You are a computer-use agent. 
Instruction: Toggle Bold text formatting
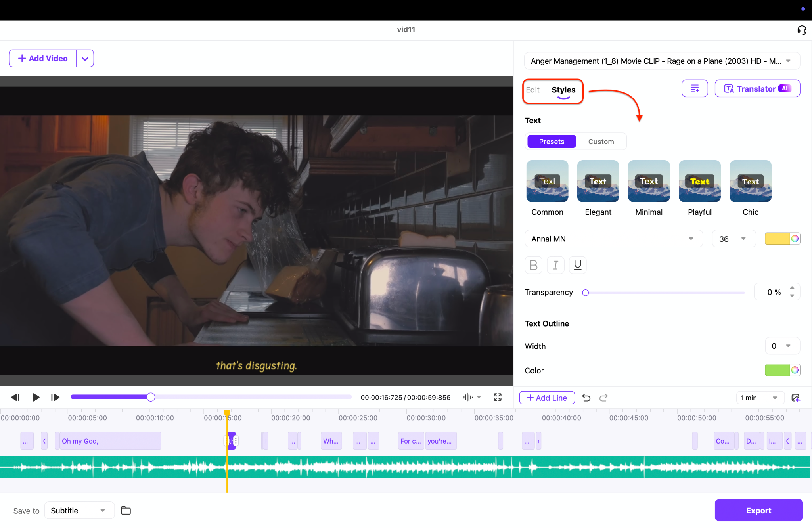click(533, 265)
